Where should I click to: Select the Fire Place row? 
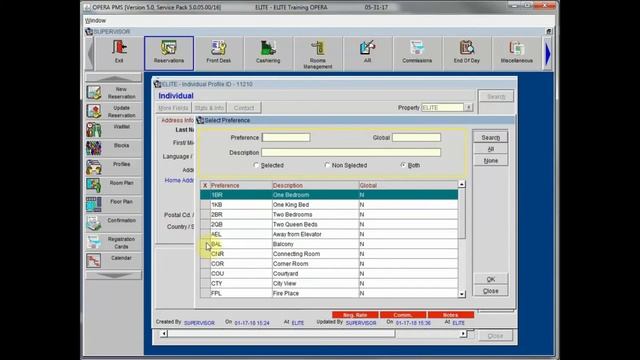click(x=329, y=293)
